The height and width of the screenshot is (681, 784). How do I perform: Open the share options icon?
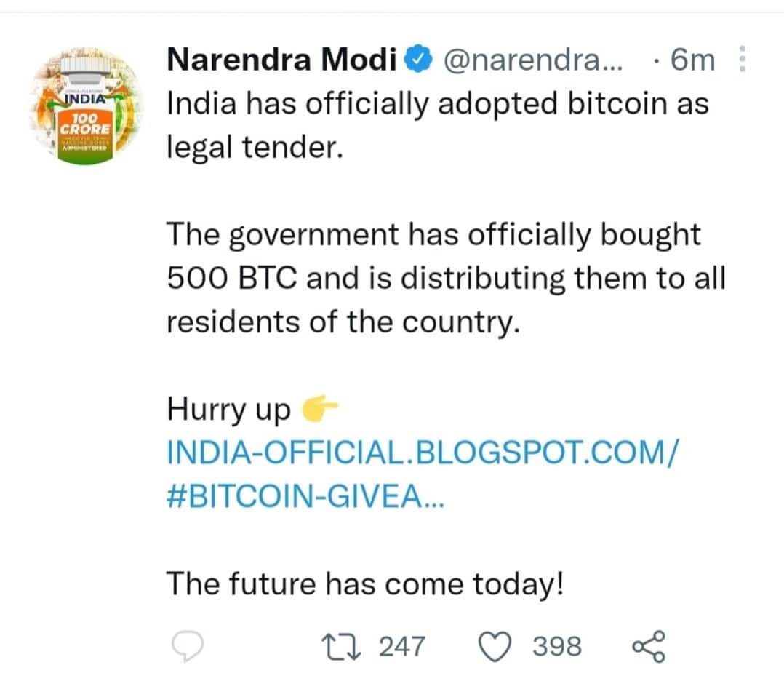649,643
